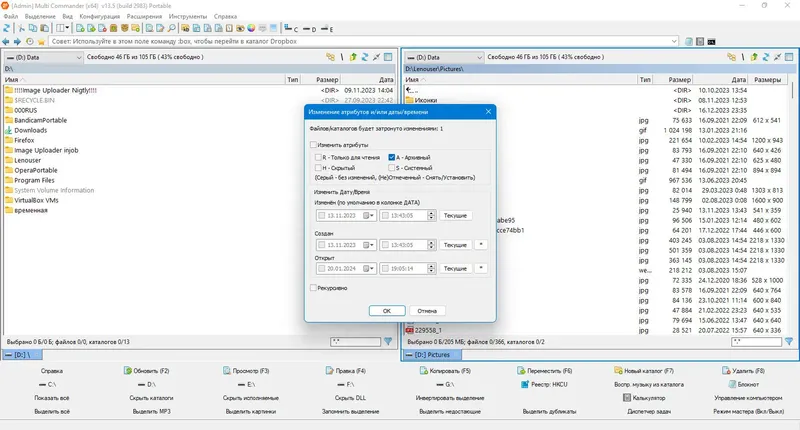Click left panel root backslash icon
Viewport: 800px width, 430px height.
(x=342, y=57)
